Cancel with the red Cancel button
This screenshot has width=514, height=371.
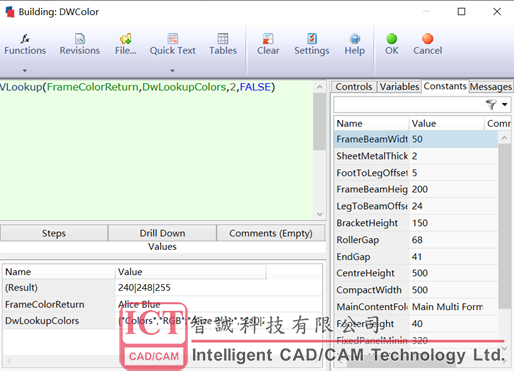[428, 44]
